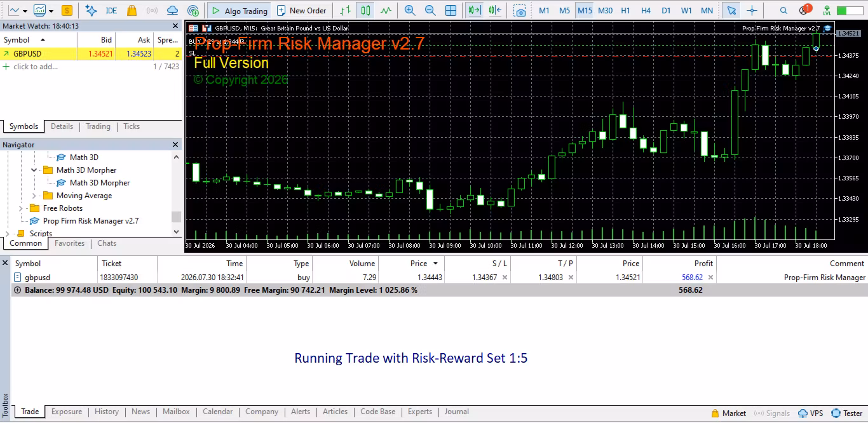Open the Toolbox Journal tab

pyautogui.click(x=456, y=412)
